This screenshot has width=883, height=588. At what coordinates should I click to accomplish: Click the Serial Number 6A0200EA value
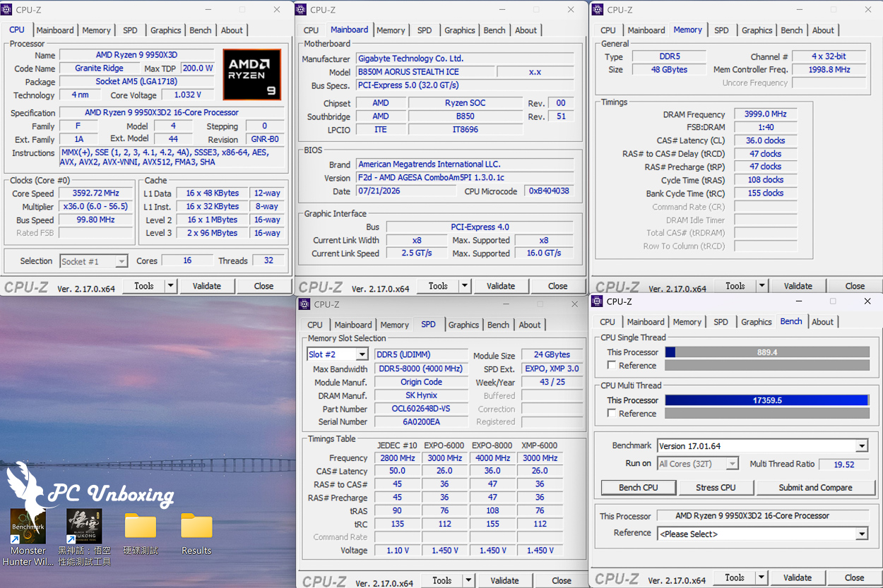point(421,422)
